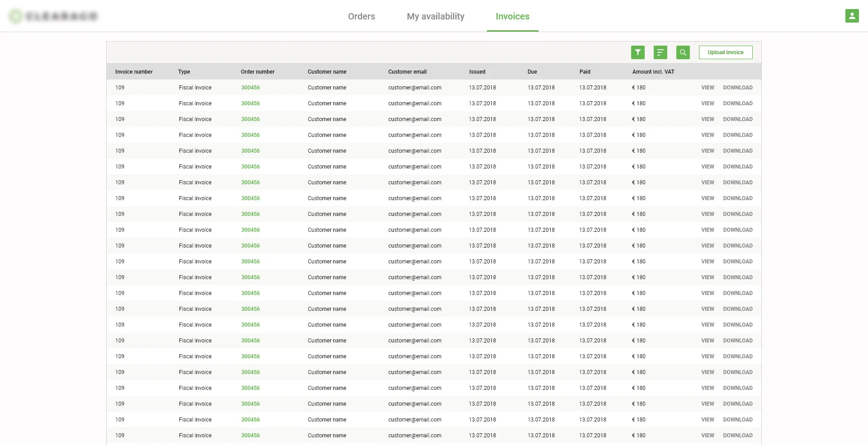This screenshot has height=445, width=868.
Task: Click the Customer email column header
Action: (x=407, y=72)
